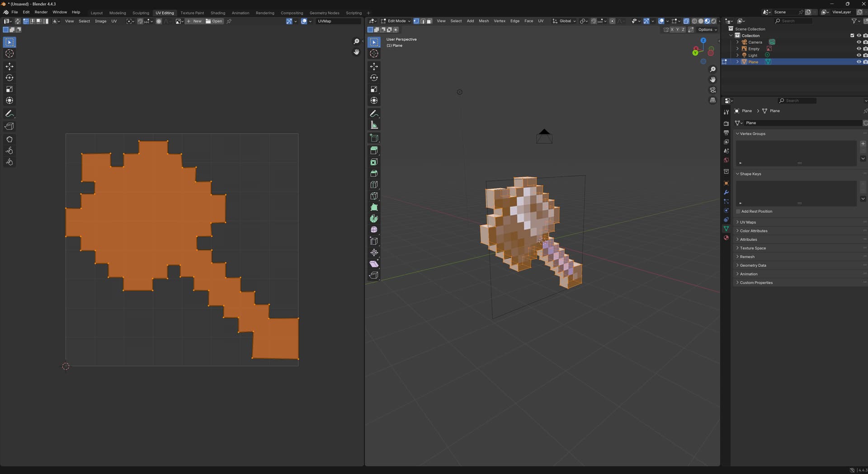The height and width of the screenshot is (474, 868).
Task: Select the Extrude Region tool
Action: tap(374, 150)
